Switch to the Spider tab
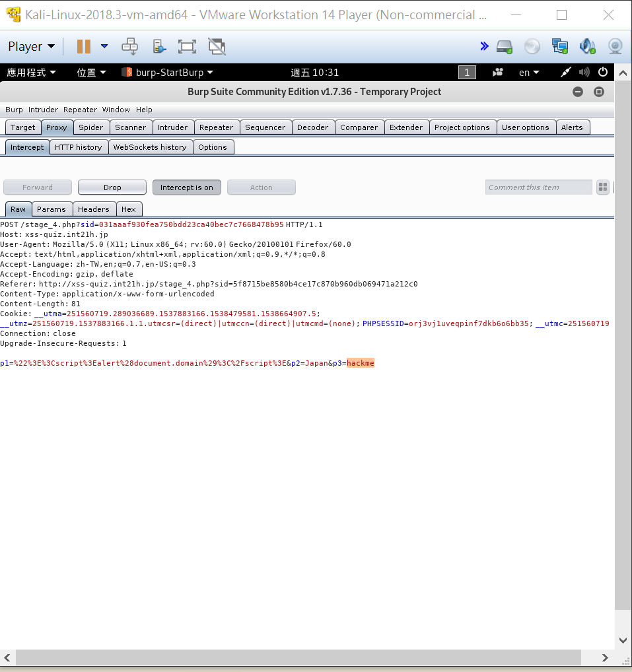Viewport: 632px width, 672px height. (91, 127)
